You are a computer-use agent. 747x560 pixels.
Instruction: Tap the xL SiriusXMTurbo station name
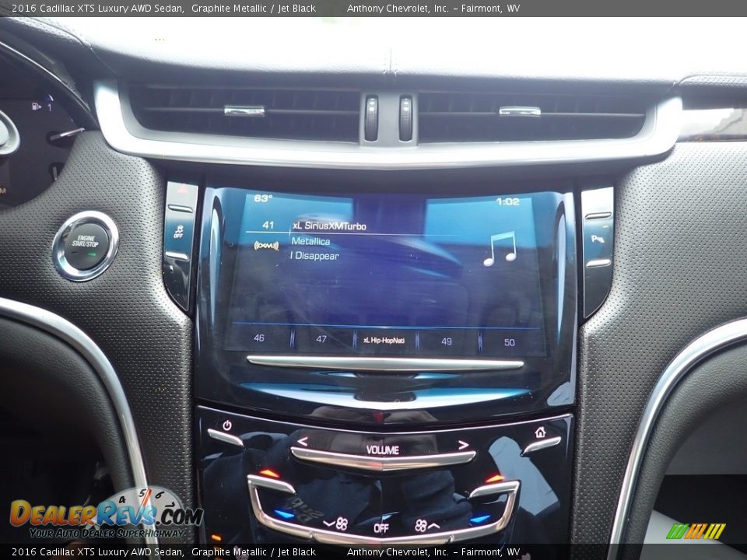click(329, 226)
